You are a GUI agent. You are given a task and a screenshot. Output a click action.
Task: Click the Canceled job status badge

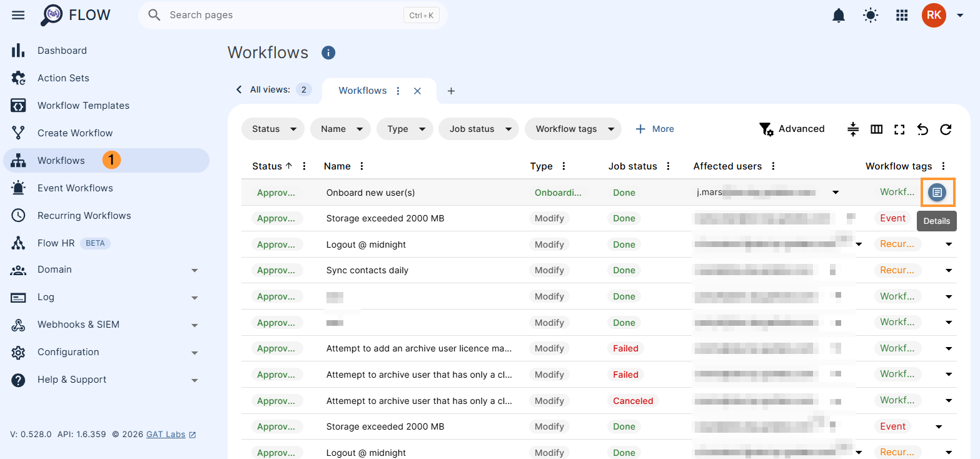tap(633, 401)
